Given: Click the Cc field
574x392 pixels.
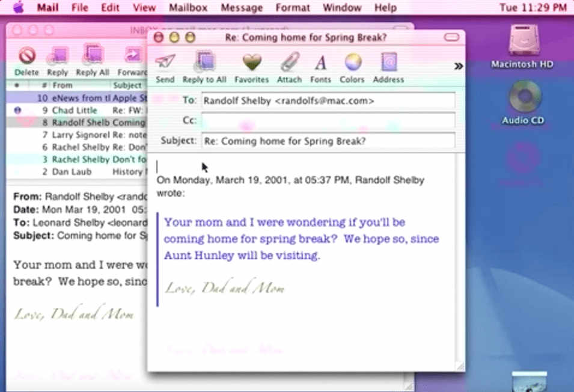Looking at the screenshot, I should [328, 120].
